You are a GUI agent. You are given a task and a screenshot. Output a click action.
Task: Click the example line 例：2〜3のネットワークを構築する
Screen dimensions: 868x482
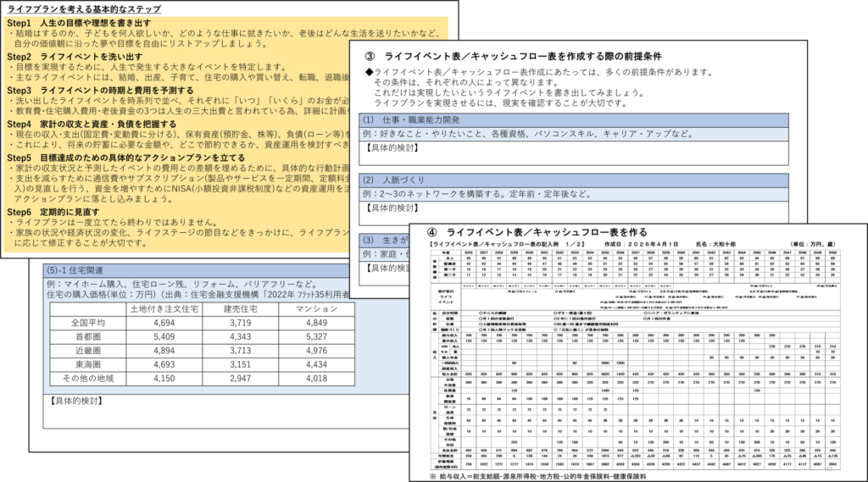tap(574, 194)
